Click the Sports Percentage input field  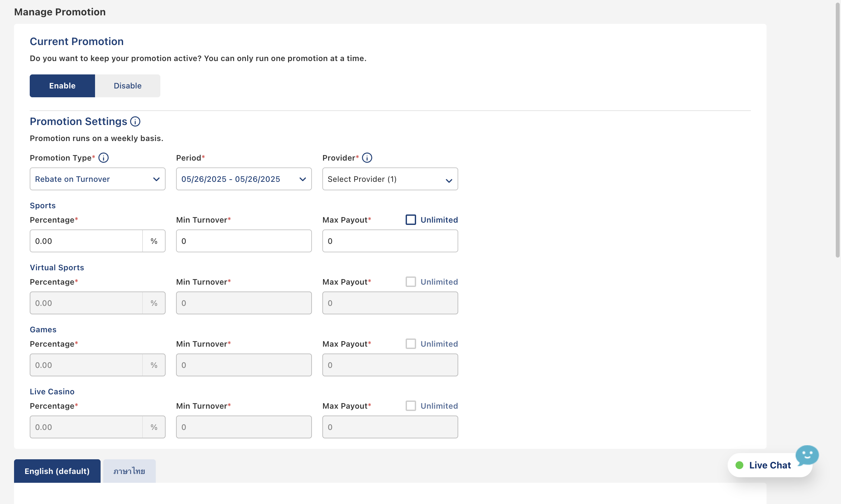coord(86,241)
